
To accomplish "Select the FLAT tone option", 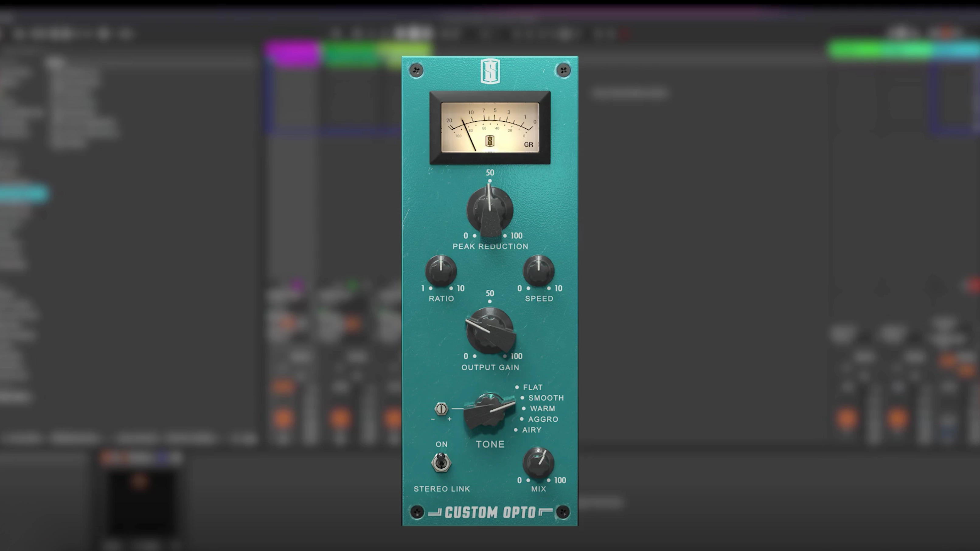I will (x=533, y=387).
